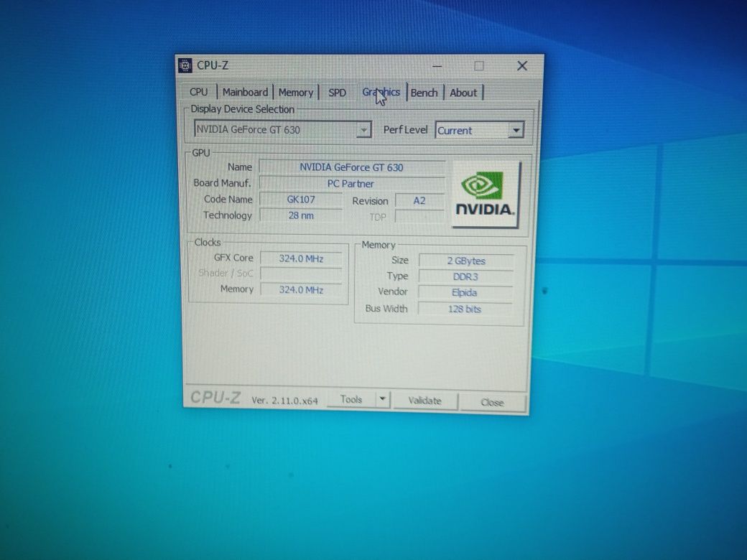Image resolution: width=747 pixels, height=560 pixels.
Task: Click the 'Bus Width' label
Action: pyautogui.click(x=386, y=309)
